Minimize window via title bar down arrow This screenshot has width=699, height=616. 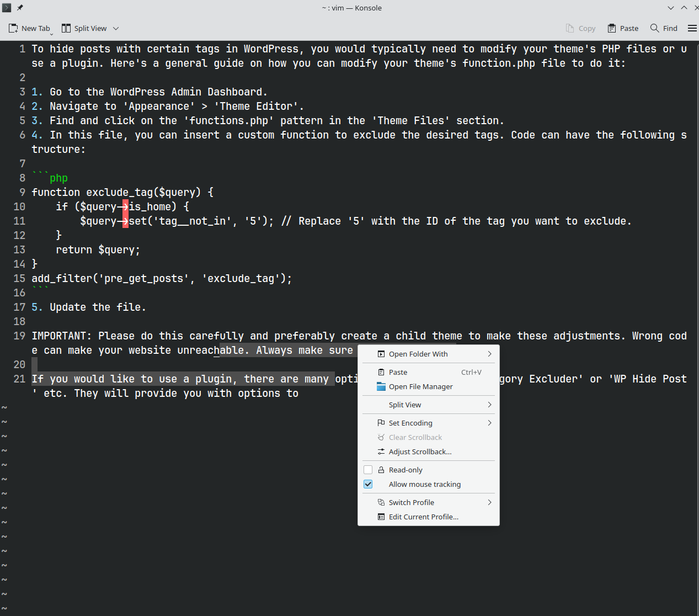coord(671,8)
